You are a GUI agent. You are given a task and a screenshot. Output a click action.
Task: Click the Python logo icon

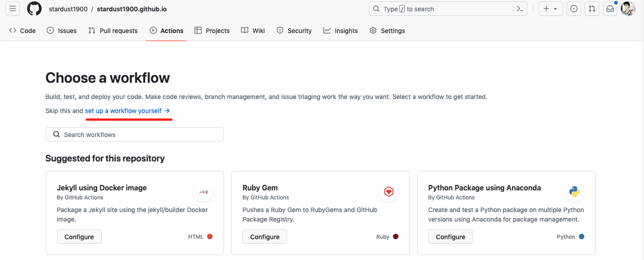click(574, 192)
